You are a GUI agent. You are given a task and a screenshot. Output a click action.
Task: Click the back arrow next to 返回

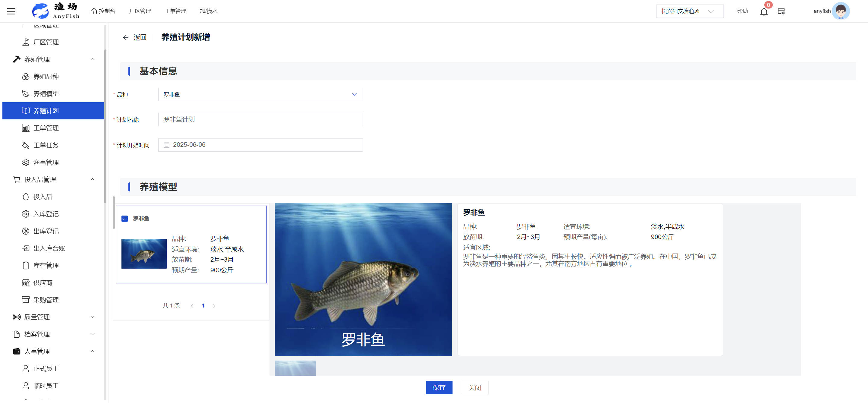126,37
